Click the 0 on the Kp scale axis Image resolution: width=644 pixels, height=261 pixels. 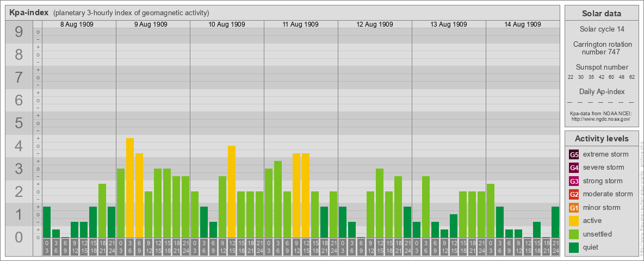pyautogui.click(x=19, y=237)
